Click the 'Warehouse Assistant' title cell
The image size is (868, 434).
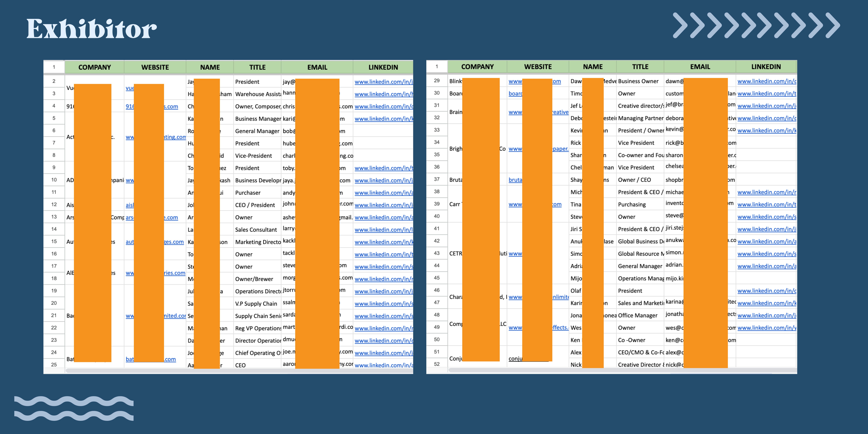257,94
